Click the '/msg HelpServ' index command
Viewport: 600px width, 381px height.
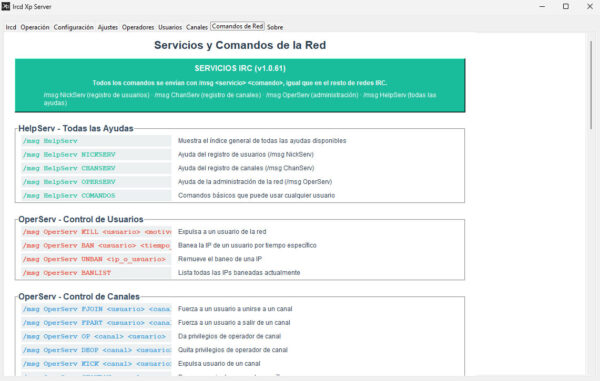(96, 141)
